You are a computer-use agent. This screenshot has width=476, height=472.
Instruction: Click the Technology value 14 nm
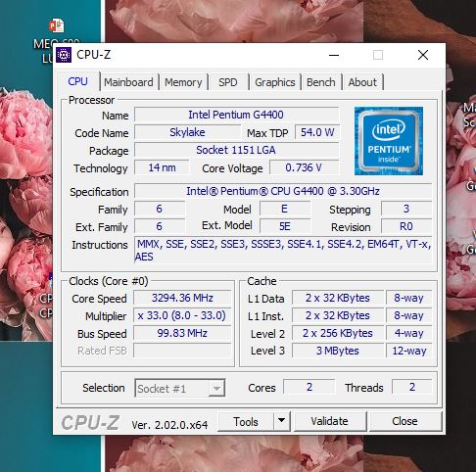point(162,167)
